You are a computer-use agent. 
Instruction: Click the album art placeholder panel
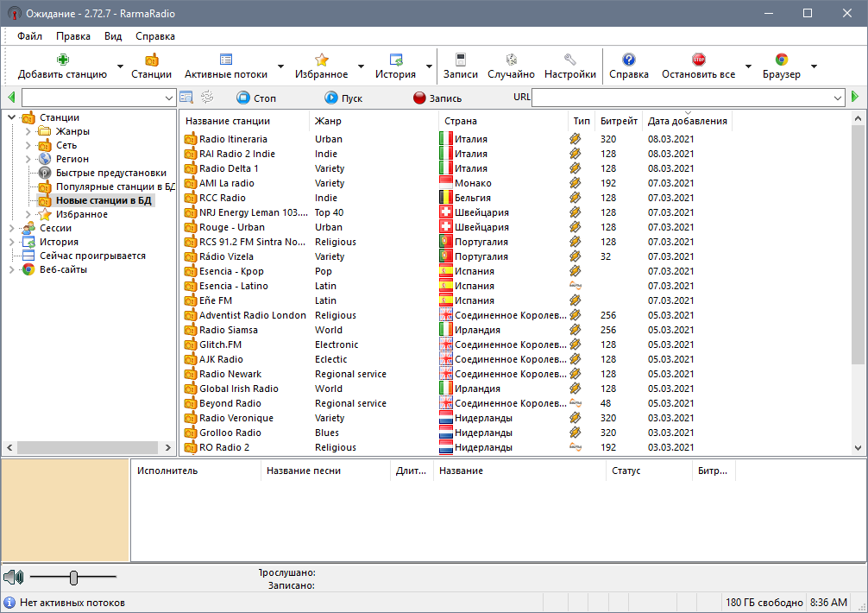coord(66,510)
